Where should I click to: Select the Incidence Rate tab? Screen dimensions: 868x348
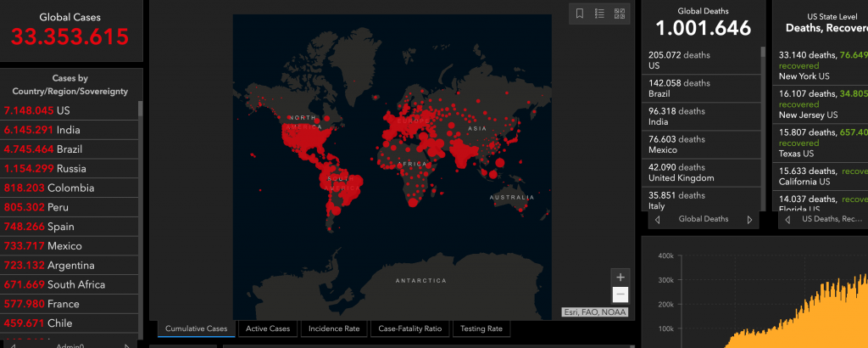click(x=333, y=328)
